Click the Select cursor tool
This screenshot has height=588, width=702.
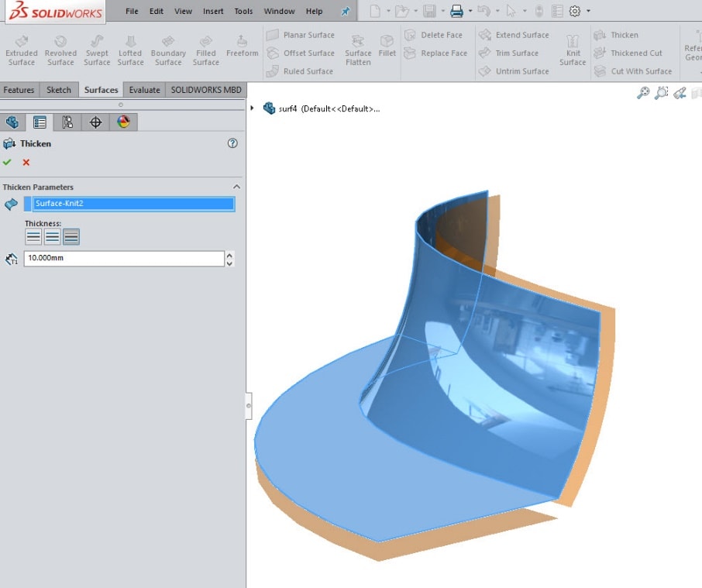pyautogui.click(x=511, y=11)
